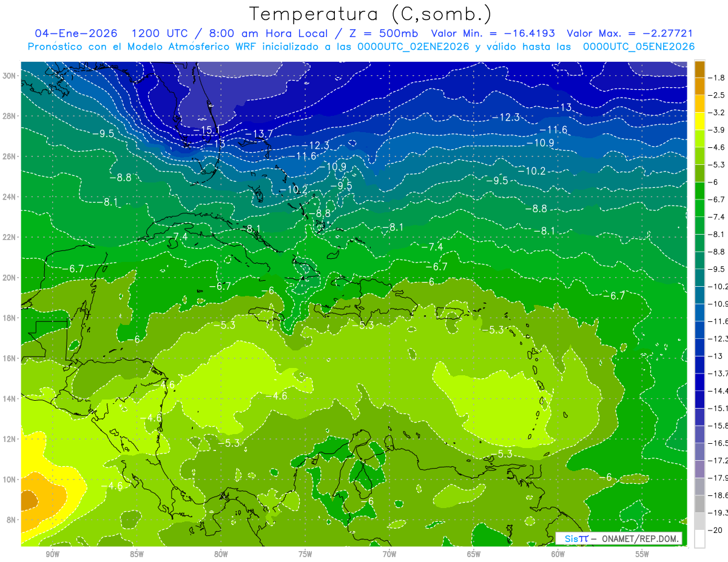
Task: Click the '-16.5' color bar label
Action: click(x=719, y=443)
